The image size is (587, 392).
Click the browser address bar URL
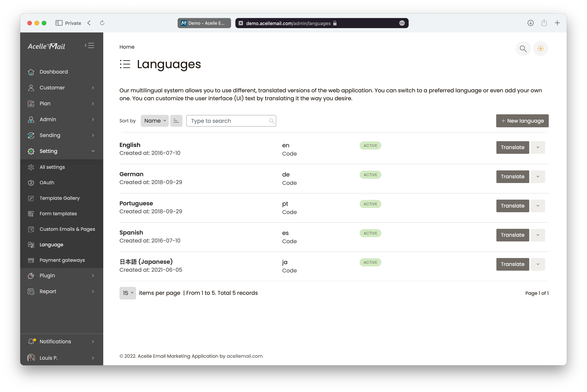point(288,23)
